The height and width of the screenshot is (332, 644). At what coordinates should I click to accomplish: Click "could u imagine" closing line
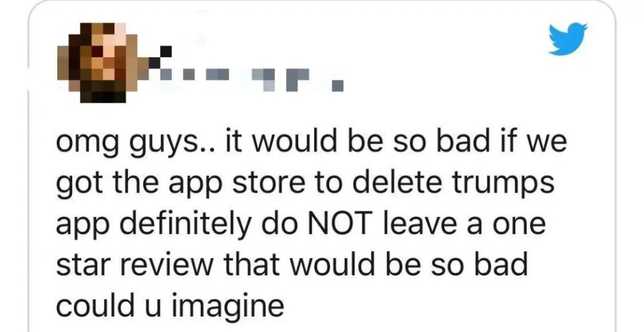[169, 306]
